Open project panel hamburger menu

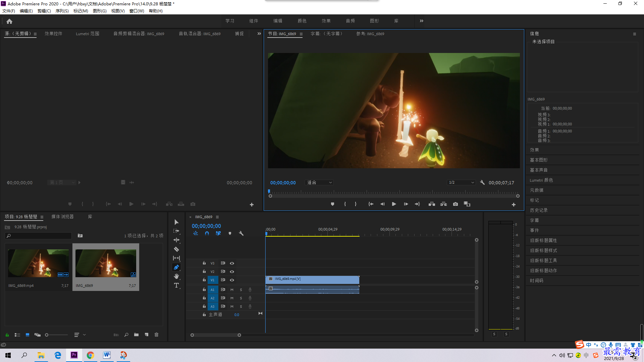point(42,217)
